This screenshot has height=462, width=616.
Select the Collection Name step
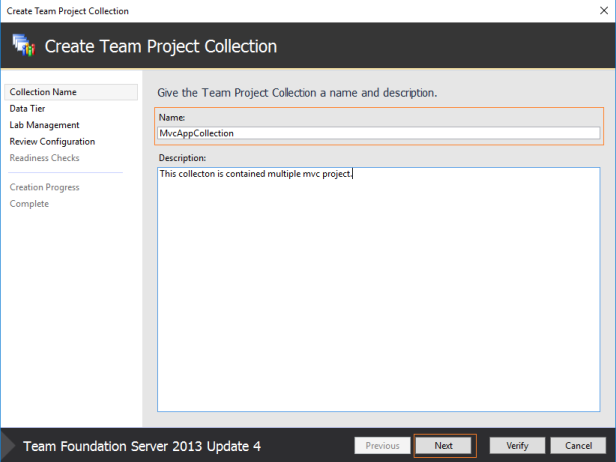coord(71,92)
